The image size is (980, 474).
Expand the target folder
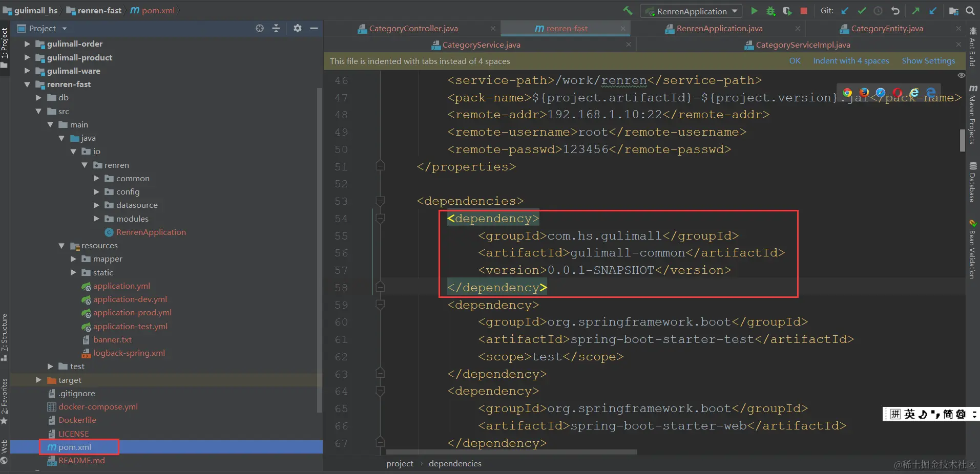click(38, 380)
